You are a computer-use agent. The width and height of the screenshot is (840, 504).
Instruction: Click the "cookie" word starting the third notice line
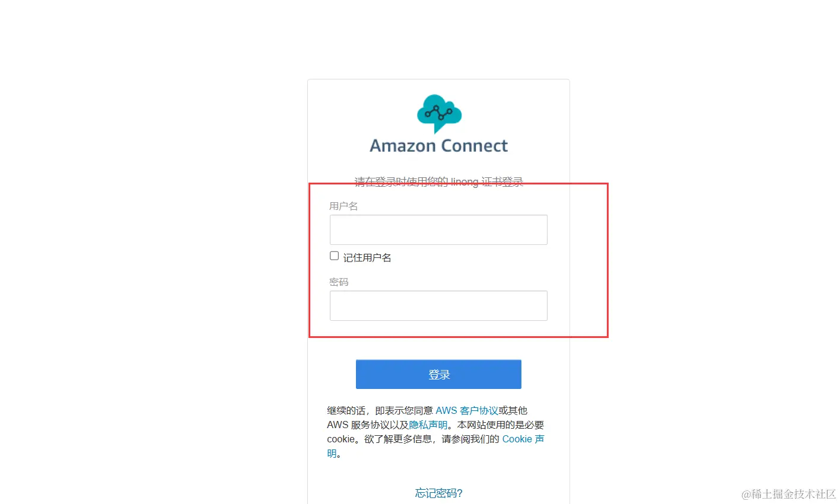(x=341, y=439)
